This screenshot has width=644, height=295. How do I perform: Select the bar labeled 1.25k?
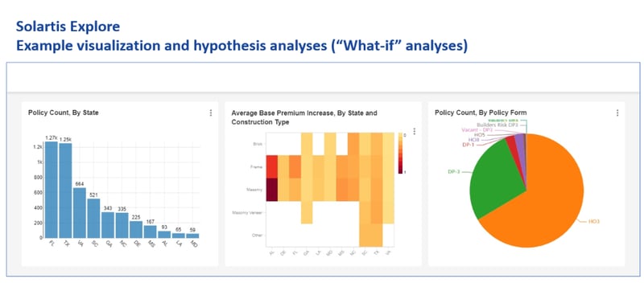pos(65,191)
